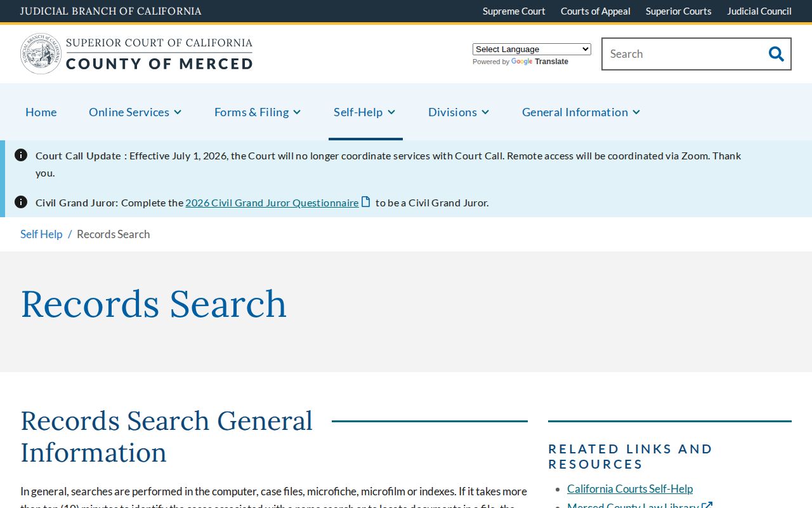Expand the General Information menu
The height and width of the screenshot is (508, 812).
(581, 112)
